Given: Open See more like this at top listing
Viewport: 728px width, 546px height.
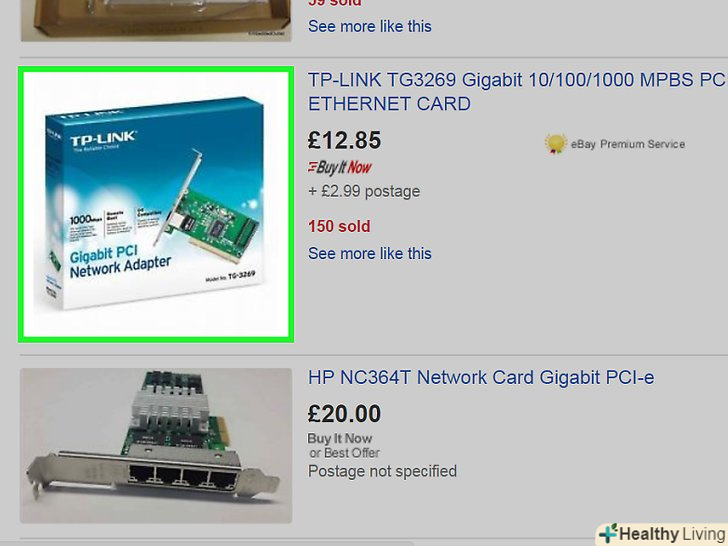Looking at the screenshot, I should 370,26.
